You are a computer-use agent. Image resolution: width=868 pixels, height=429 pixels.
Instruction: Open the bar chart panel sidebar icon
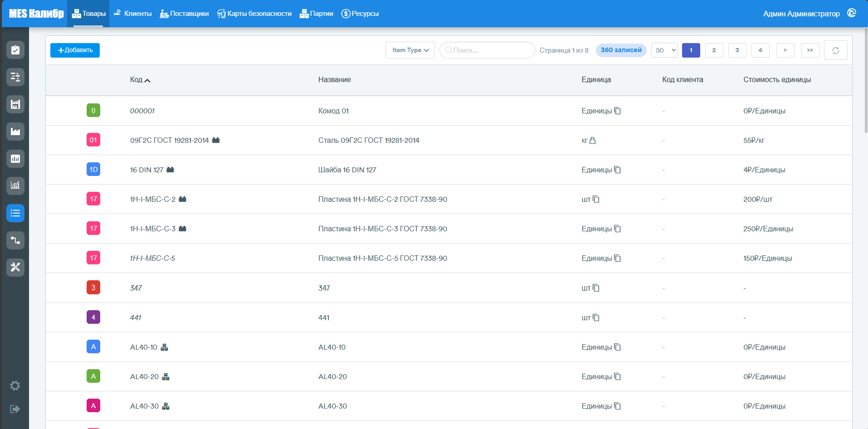pyautogui.click(x=15, y=159)
